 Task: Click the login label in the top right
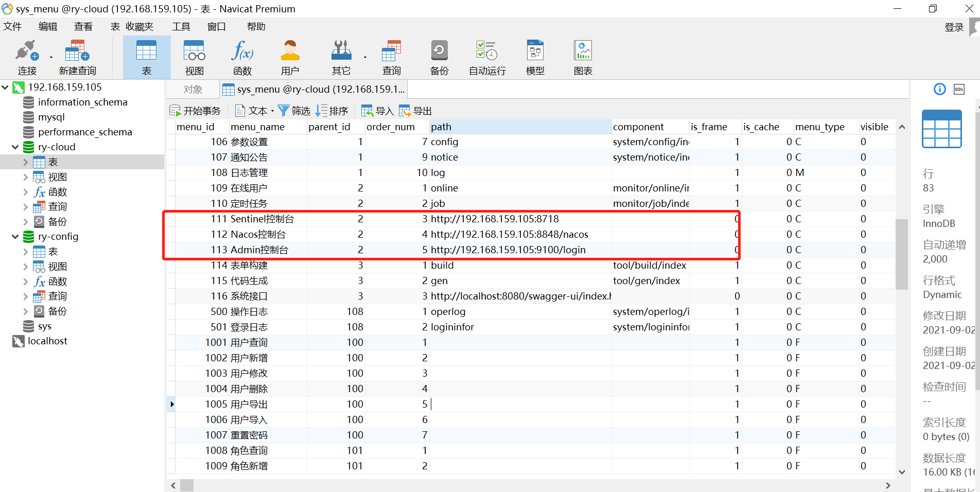pyautogui.click(x=954, y=27)
